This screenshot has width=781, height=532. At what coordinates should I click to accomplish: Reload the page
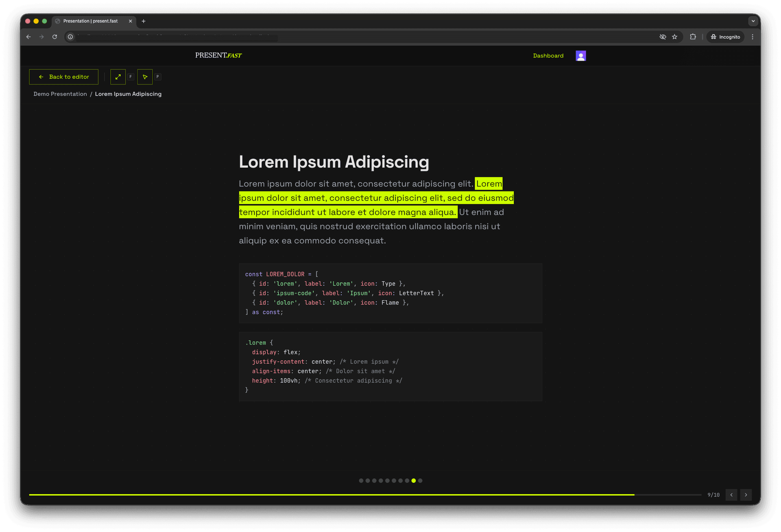click(55, 37)
